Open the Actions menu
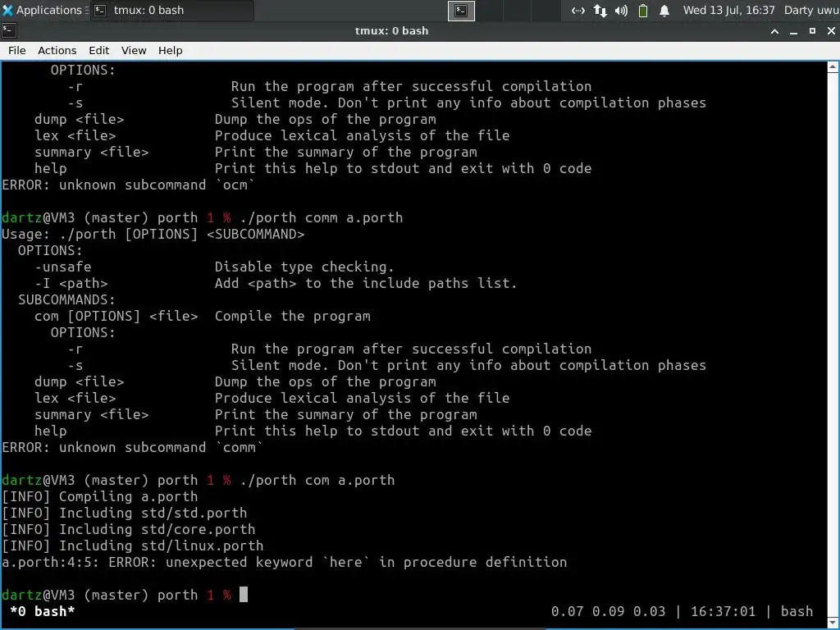Screen dimensions: 840x630 point(57,50)
